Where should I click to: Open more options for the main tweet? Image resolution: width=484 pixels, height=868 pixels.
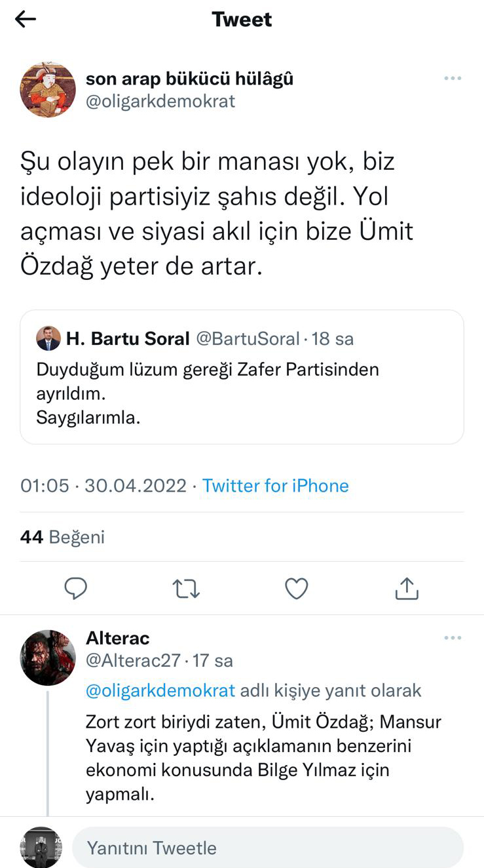pyautogui.click(x=453, y=79)
